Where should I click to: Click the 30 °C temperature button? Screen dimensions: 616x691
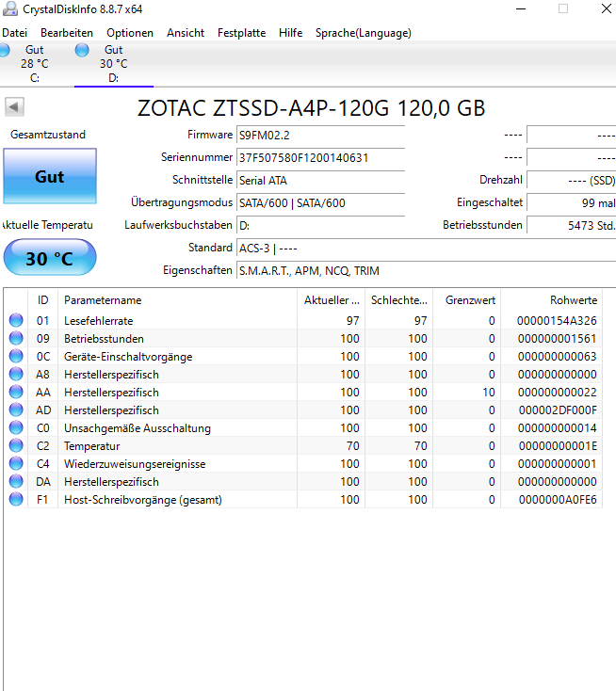coord(50,258)
